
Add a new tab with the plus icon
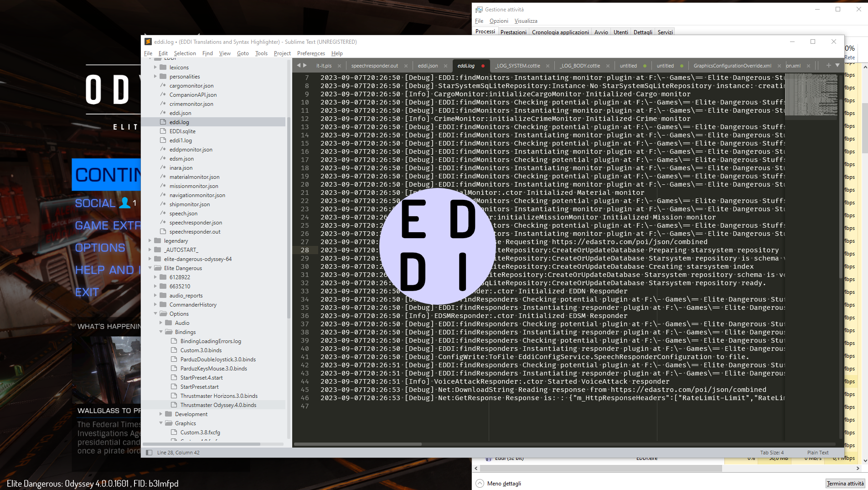tap(828, 65)
